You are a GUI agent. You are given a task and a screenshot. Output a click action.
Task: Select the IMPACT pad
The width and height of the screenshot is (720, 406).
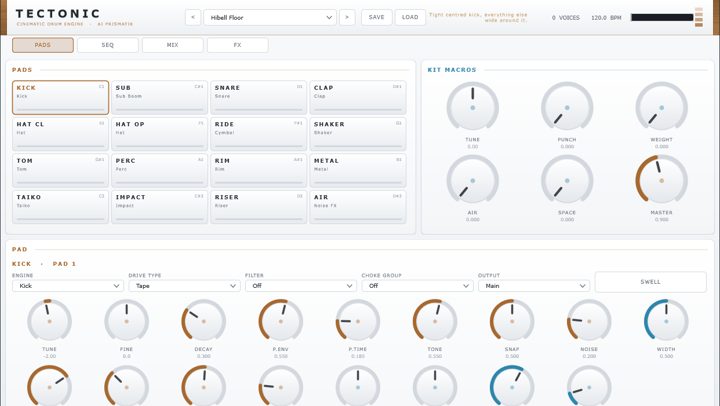(x=159, y=207)
